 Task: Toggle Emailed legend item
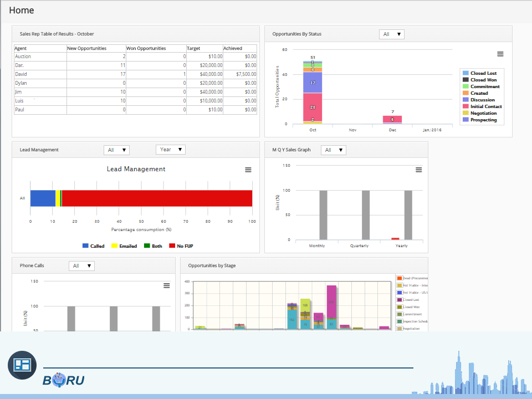(x=124, y=246)
